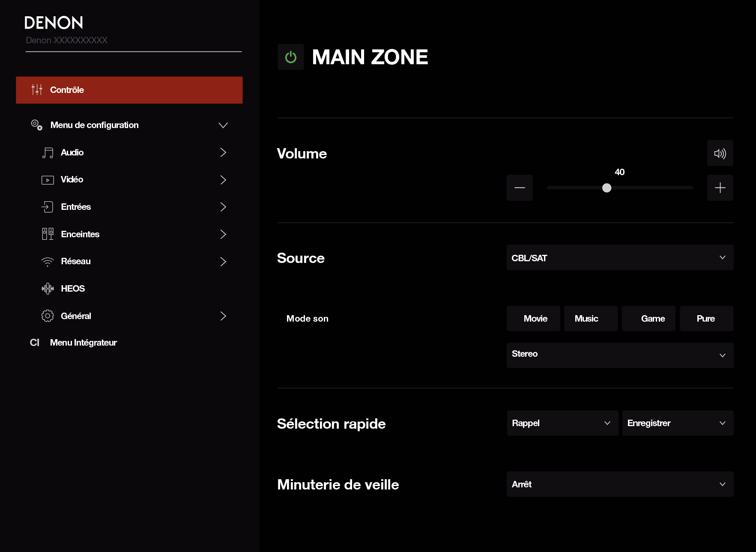Collapse the Menu de configuration section
The height and width of the screenshot is (552, 756).
pyautogui.click(x=223, y=125)
